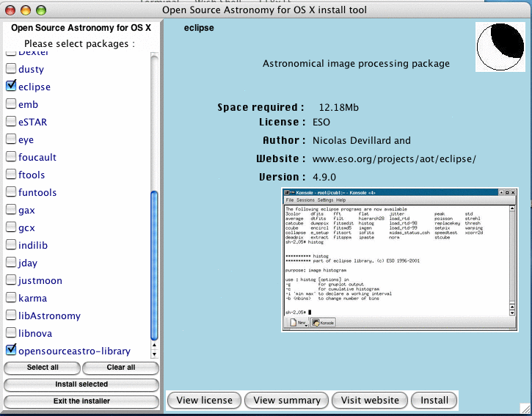The image size is (532, 416).
Task: Click the Select all button
Action: click(42, 368)
